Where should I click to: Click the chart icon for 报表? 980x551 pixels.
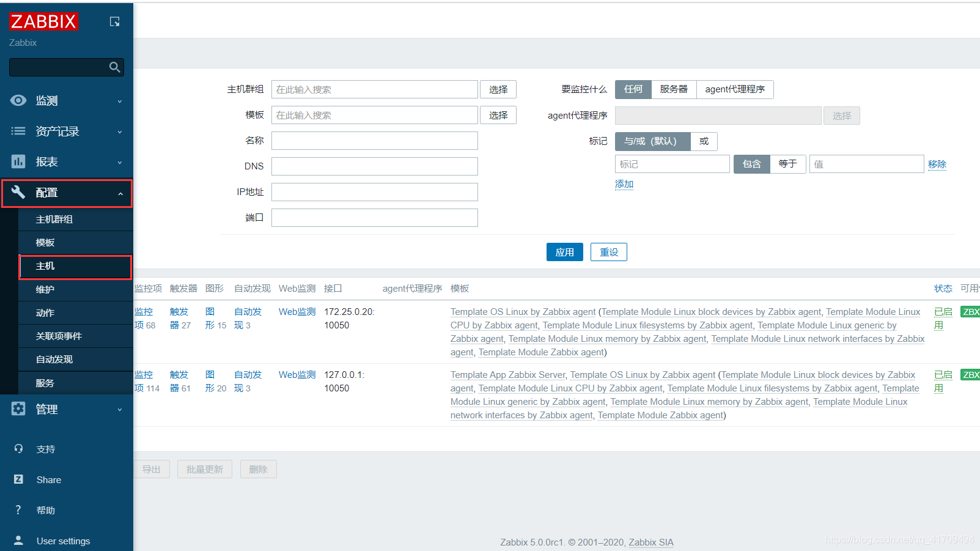coord(18,161)
